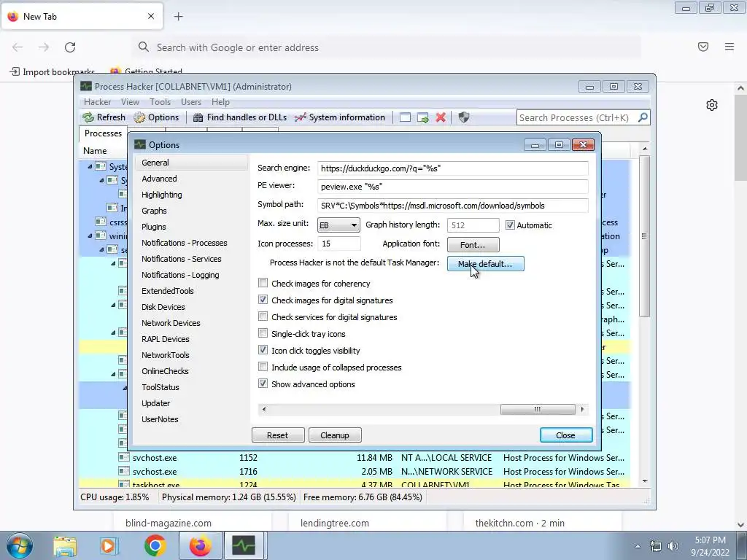Uncheck Show advanced options

pos(263,384)
